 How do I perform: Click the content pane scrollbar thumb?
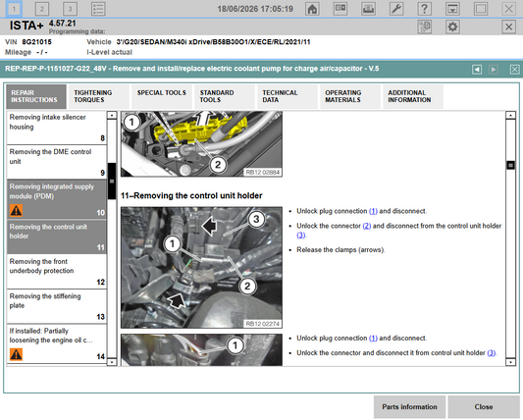(x=510, y=165)
